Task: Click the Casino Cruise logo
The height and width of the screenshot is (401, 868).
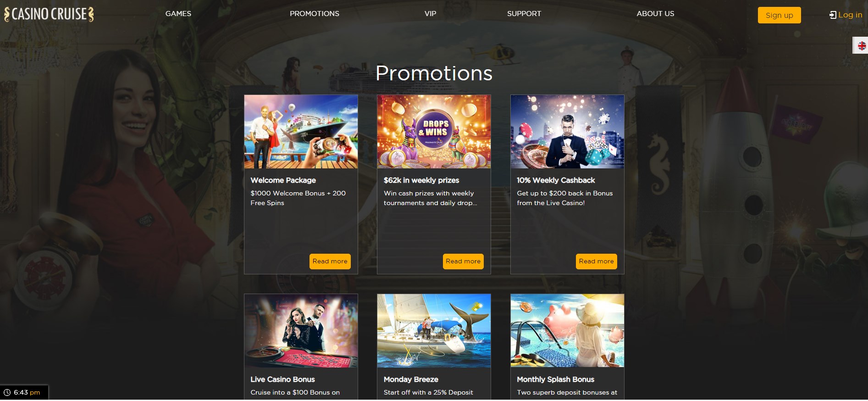Action: tap(49, 14)
